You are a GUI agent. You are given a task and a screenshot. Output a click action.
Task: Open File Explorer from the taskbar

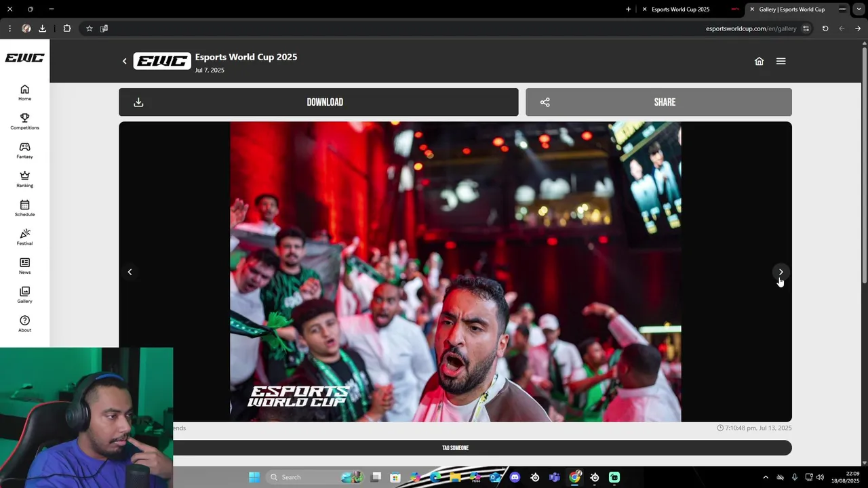454,477
